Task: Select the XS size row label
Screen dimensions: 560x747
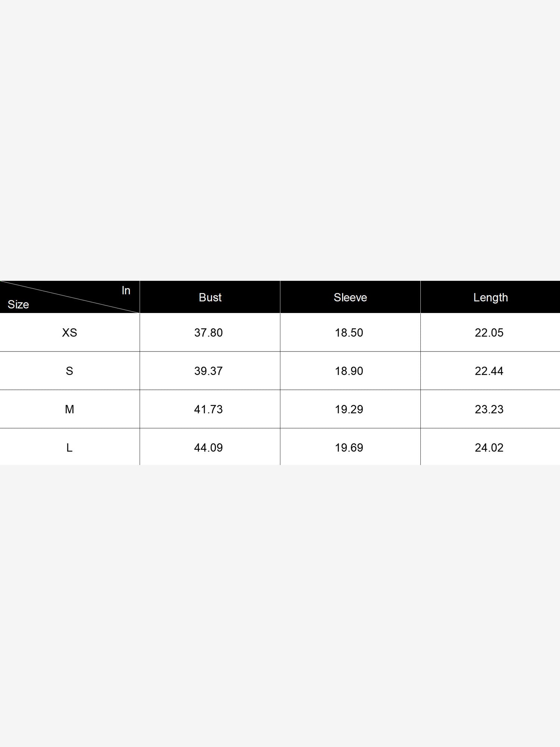Action: [x=69, y=332]
